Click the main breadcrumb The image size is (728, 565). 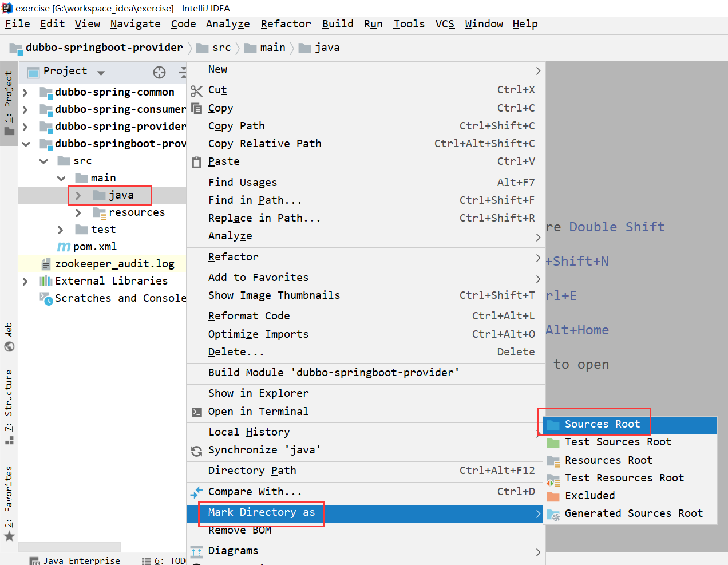tap(265, 48)
